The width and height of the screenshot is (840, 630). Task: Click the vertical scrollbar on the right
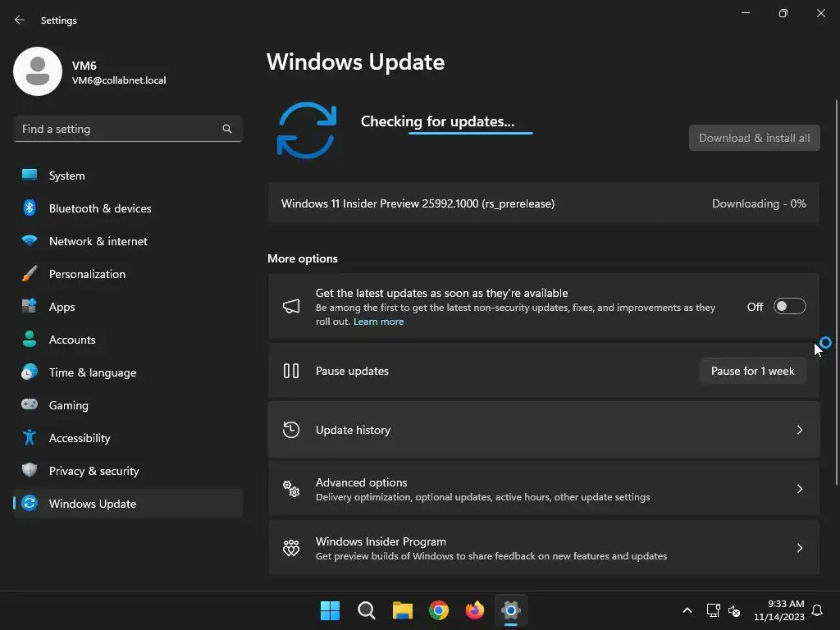836,292
